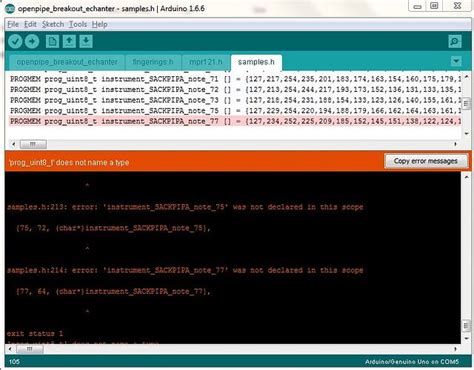Click console horizontal scroll left arrow
The height and width of the screenshot is (370, 474).
(10, 349)
